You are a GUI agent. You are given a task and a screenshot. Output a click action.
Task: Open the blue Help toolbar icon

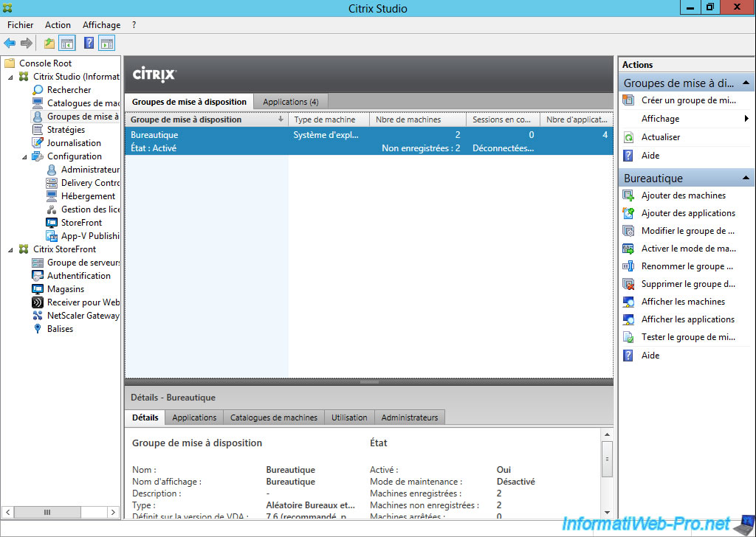89,43
